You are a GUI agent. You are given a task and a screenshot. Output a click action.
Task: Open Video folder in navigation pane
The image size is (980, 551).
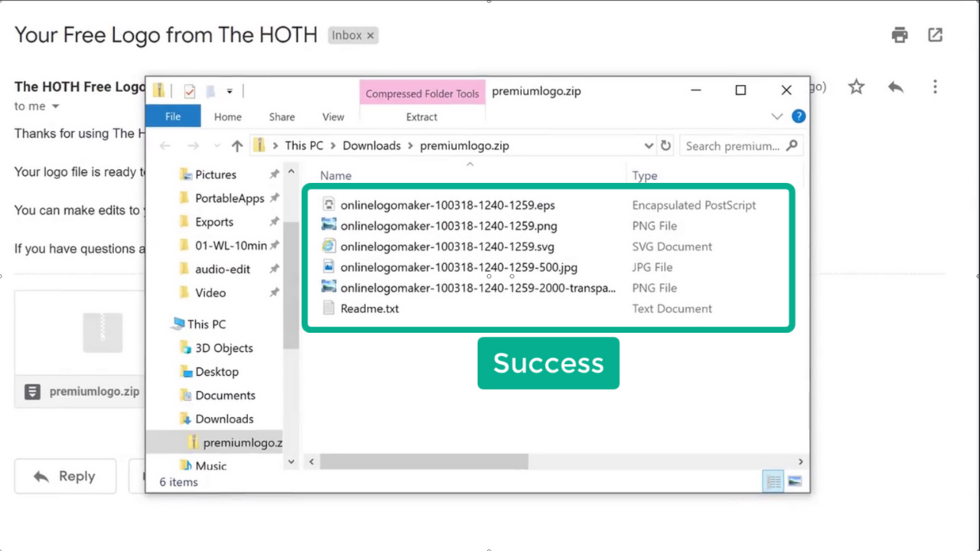pos(211,293)
